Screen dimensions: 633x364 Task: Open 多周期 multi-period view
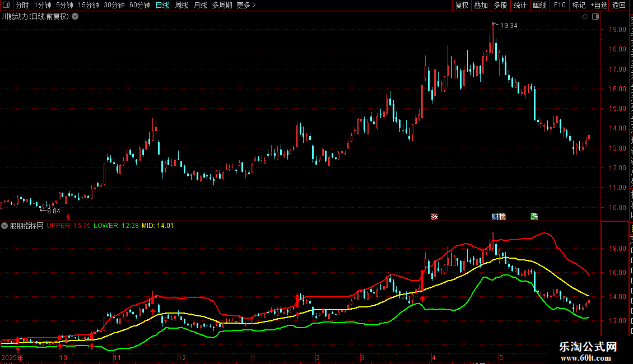point(222,5)
